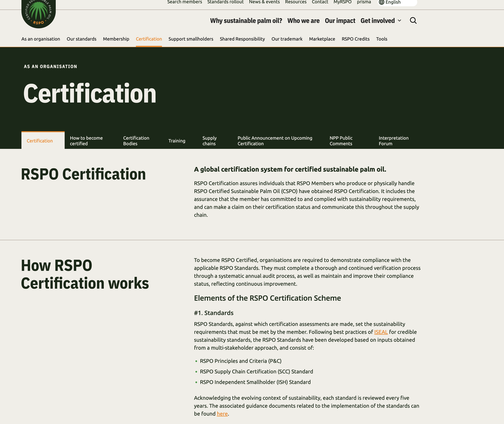This screenshot has width=504, height=424.
Task: Go to Search members
Action: click(x=184, y=2)
